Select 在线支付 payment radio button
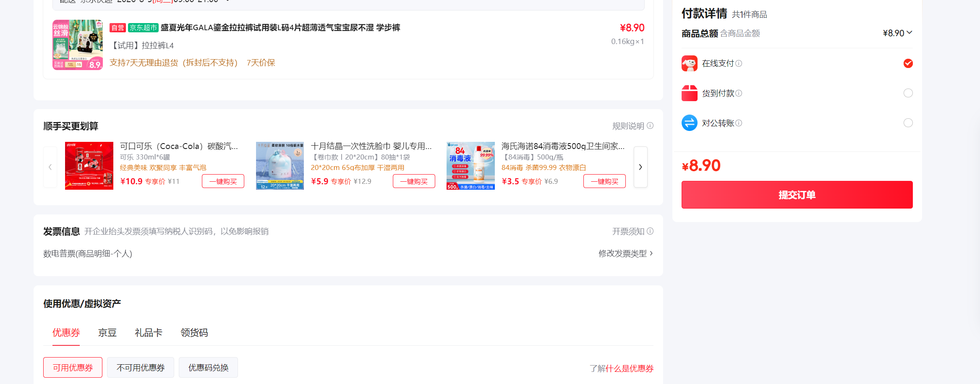The width and height of the screenshot is (980, 384). [908, 63]
